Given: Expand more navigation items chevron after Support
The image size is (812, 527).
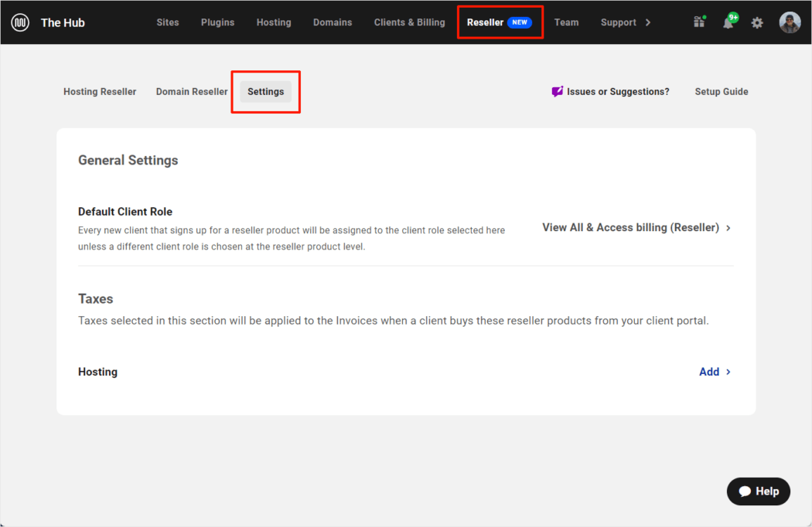Looking at the screenshot, I should pyautogui.click(x=648, y=22).
